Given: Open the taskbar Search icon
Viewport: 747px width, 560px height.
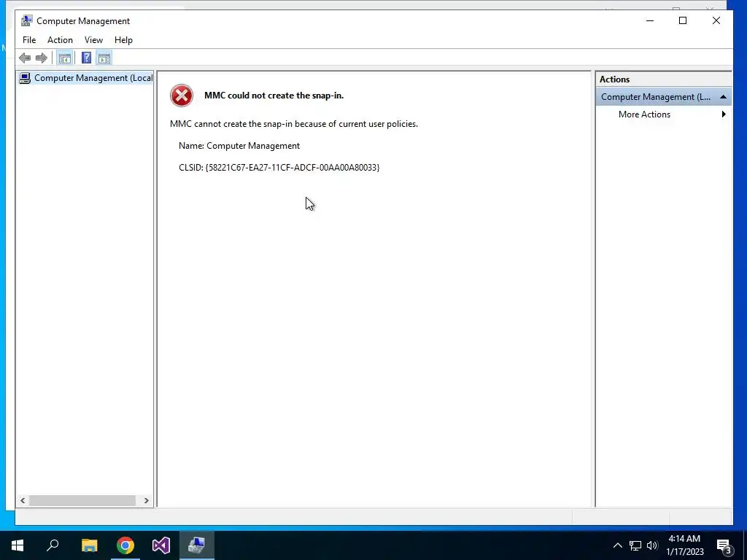Looking at the screenshot, I should [x=53, y=545].
